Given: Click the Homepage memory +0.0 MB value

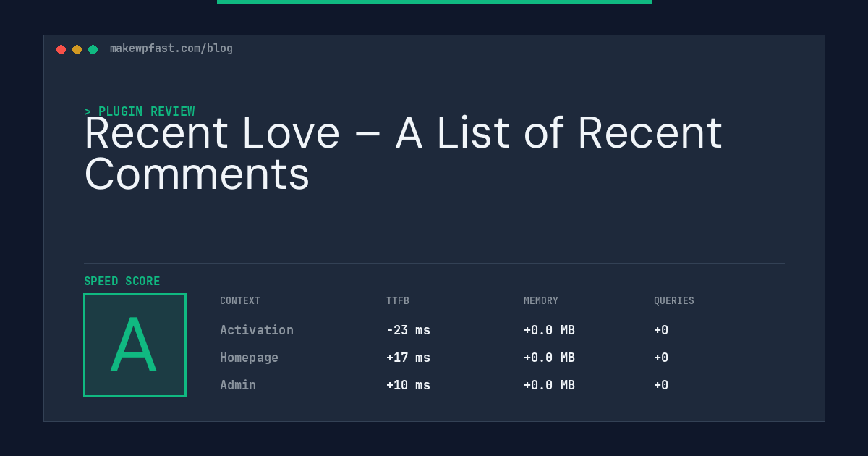Looking at the screenshot, I should point(549,358).
